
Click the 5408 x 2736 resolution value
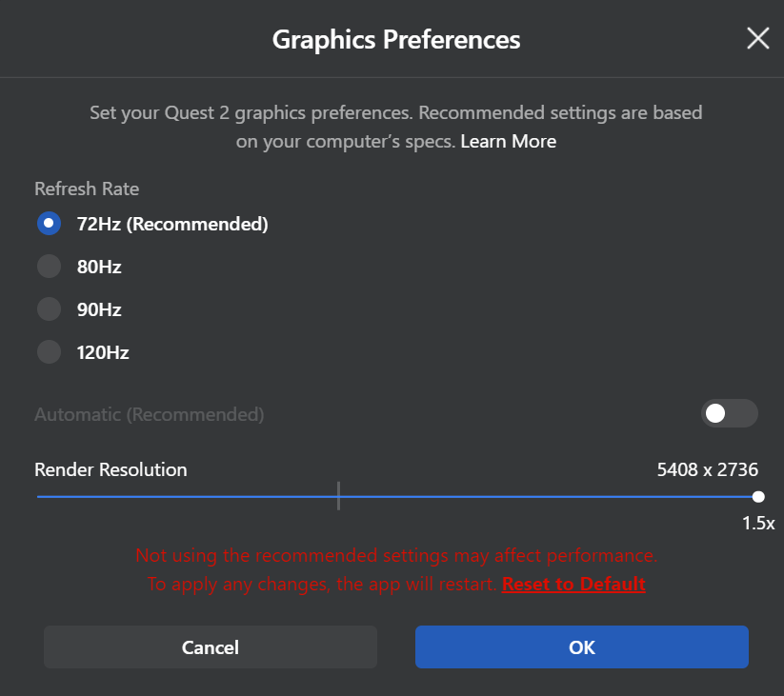pos(707,469)
